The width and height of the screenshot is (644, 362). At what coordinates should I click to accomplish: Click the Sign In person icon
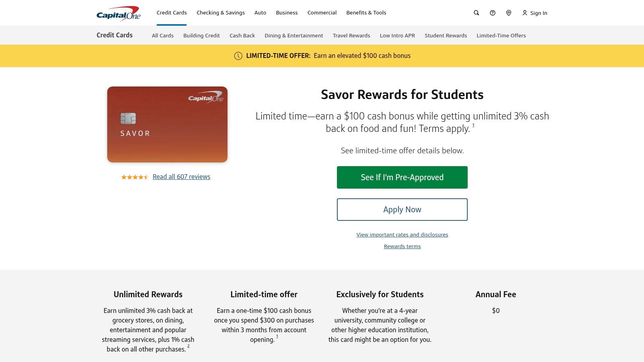525,13
